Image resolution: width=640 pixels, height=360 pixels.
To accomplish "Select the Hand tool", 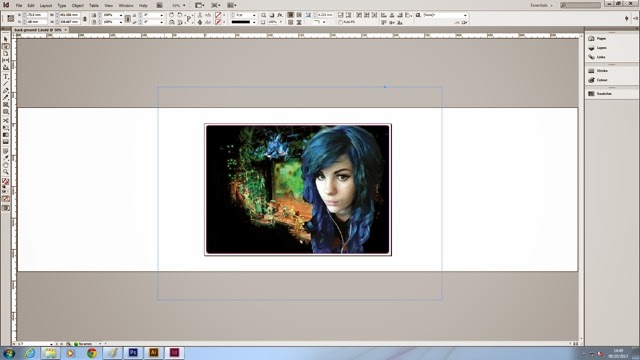I will pyautogui.click(x=6, y=165).
